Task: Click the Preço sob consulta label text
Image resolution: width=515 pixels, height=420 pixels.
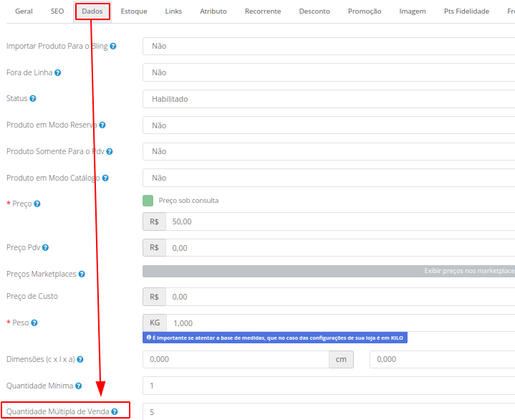Action: click(x=188, y=201)
